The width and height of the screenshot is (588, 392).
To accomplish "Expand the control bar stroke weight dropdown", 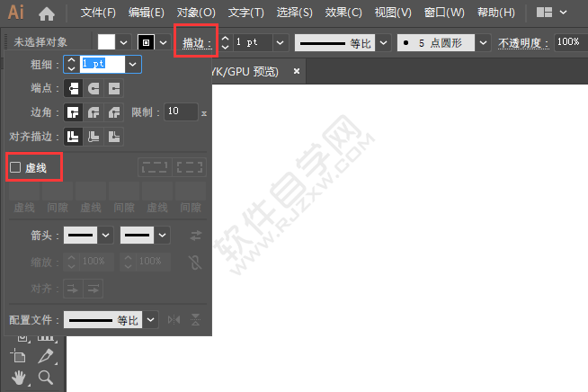I will click(x=281, y=42).
